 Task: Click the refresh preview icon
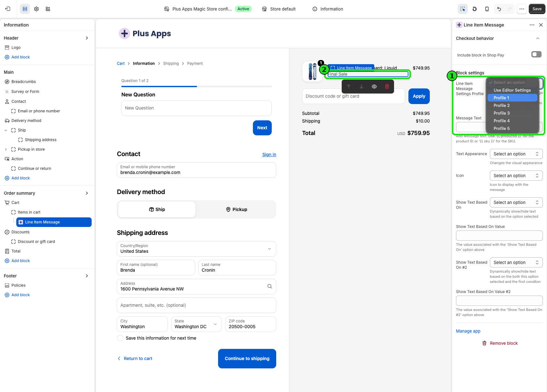point(475,9)
